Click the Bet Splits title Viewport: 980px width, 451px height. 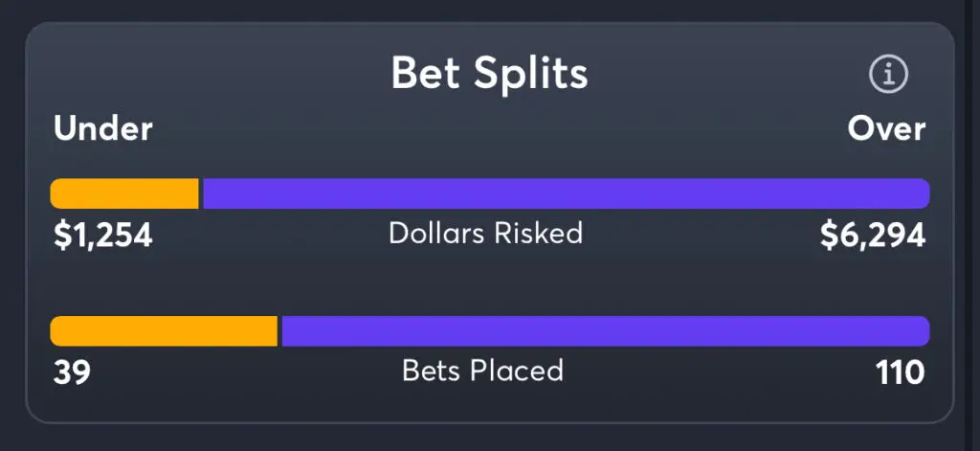[x=489, y=74]
